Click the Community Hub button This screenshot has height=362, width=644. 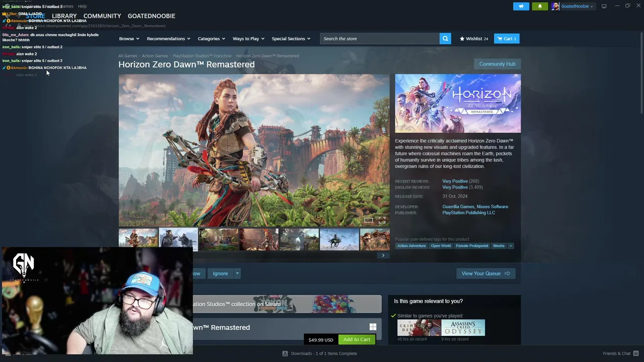point(497,64)
